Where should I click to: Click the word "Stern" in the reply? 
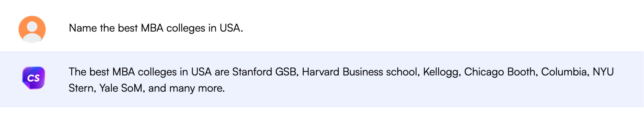pyautogui.click(x=82, y=88)
